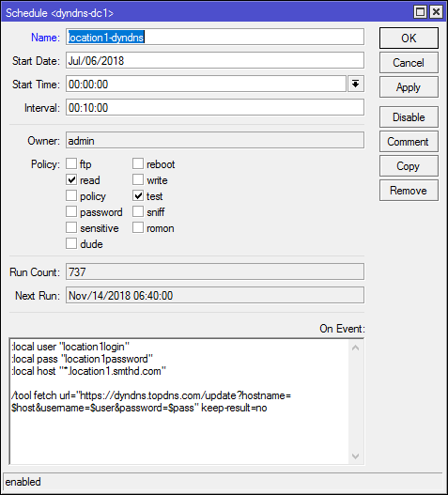Click the 'On Event:' label
Viewport: 448px width, 495px height.
pos(342,329)
